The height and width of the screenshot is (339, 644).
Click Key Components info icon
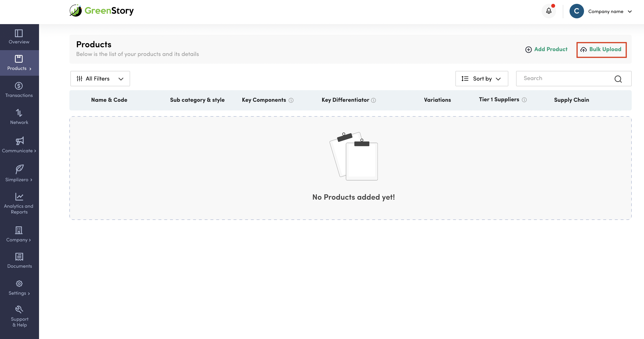point(291,100)
